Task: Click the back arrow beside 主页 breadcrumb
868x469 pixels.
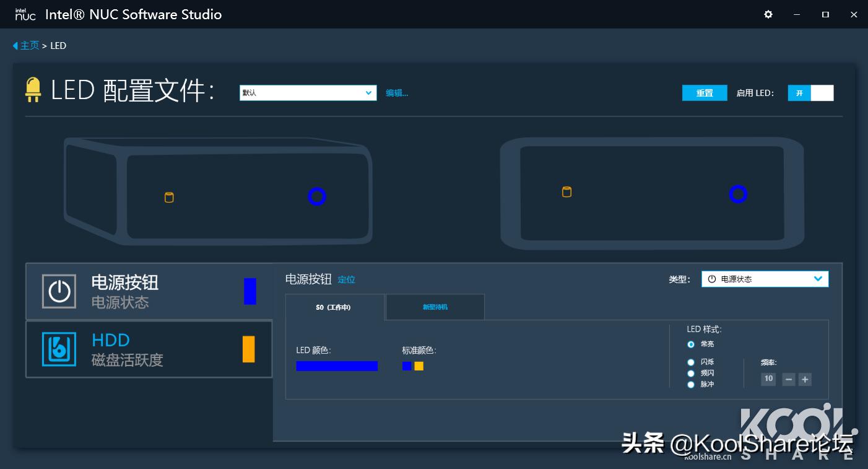Action: [x=15, y=45]
